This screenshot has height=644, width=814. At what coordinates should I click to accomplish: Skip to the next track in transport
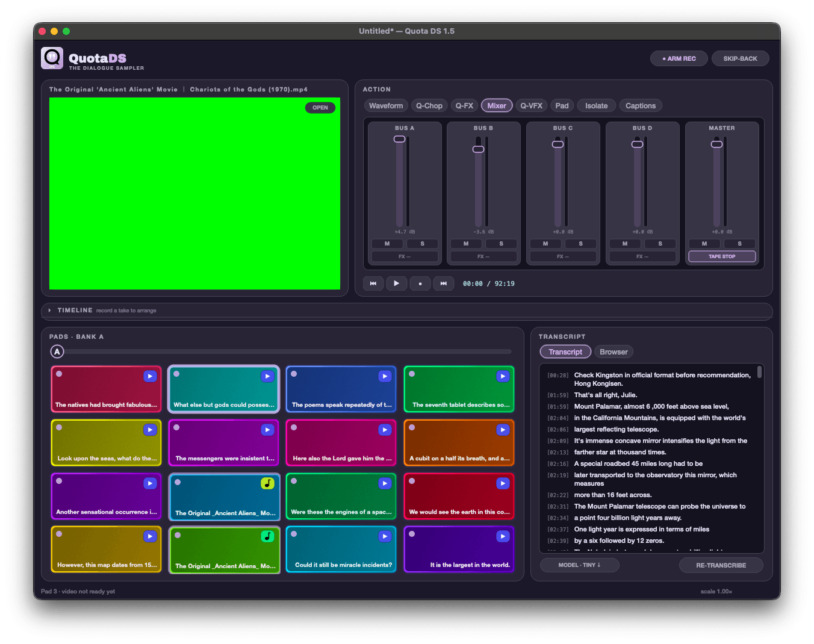point(444,283)
